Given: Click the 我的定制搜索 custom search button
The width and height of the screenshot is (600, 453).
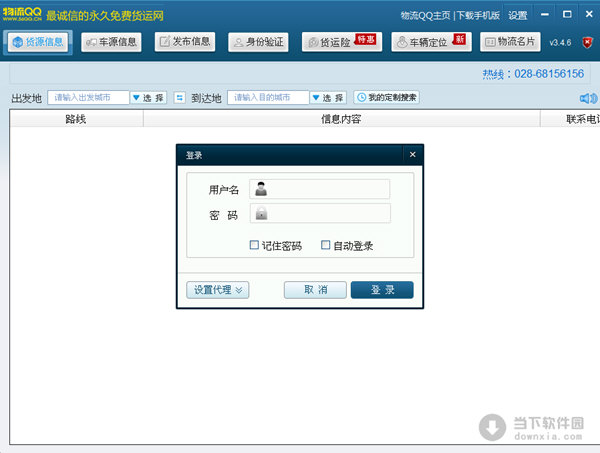Looking at the screenshot, I should pos(387,98).
